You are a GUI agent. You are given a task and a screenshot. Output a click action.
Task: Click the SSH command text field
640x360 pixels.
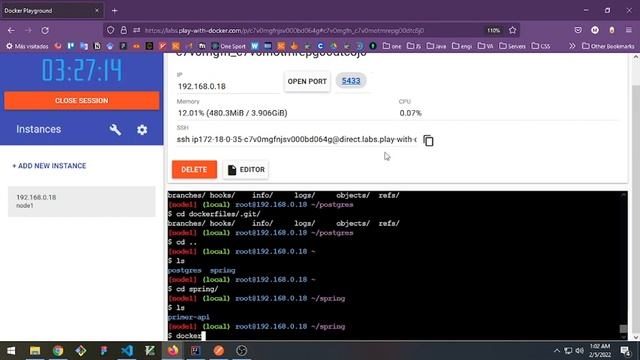click(x=297, y=140)
